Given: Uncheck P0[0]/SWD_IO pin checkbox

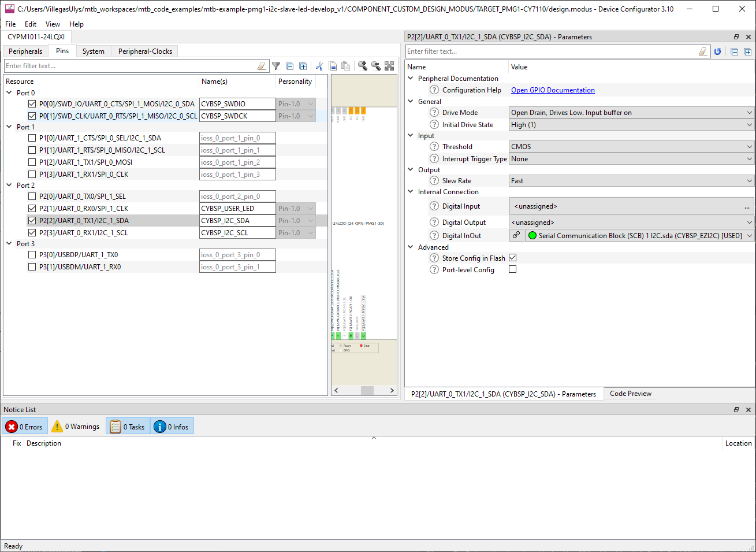Looking at the screenshot, I should 32,104.
